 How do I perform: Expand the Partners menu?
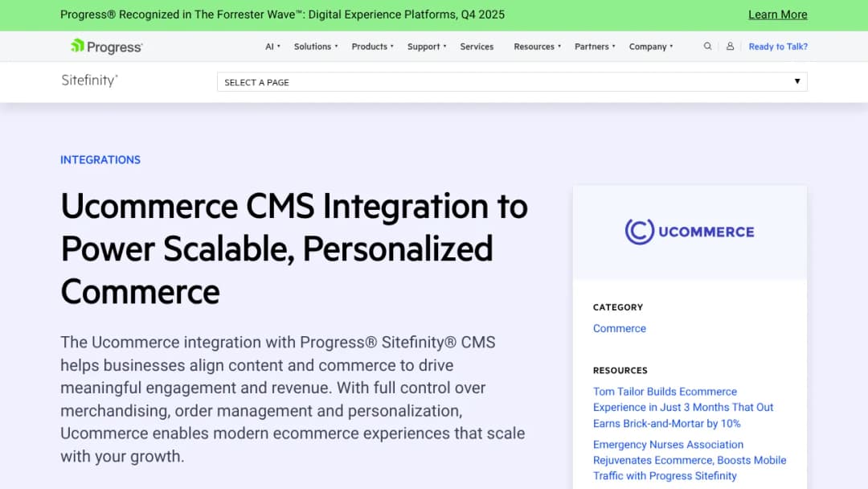click(595, 47)
